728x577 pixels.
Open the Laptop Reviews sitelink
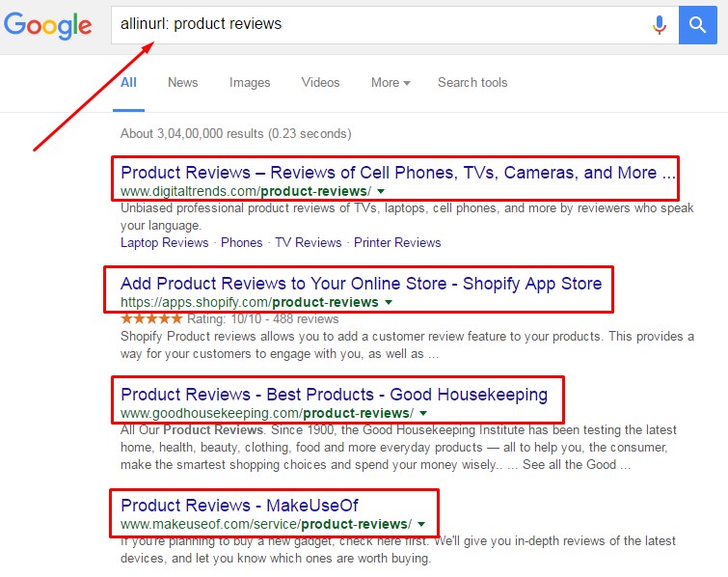tap(164, 242)
